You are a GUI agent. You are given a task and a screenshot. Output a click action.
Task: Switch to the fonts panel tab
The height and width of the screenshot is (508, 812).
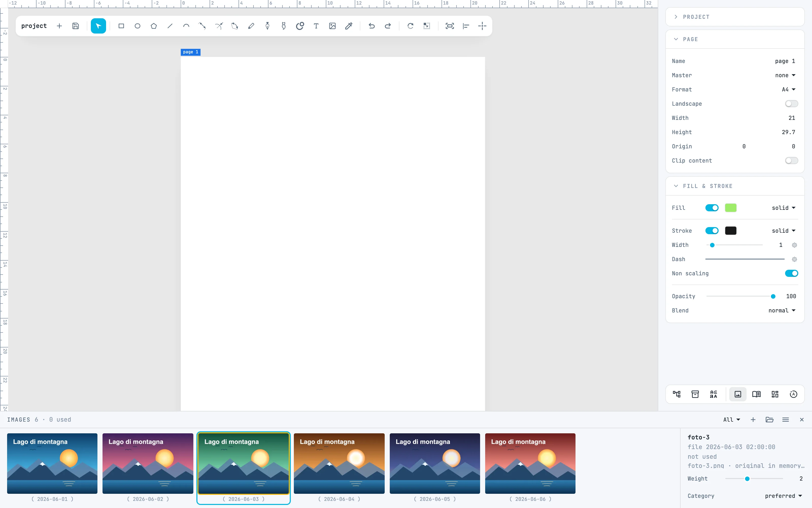[713, 394]
